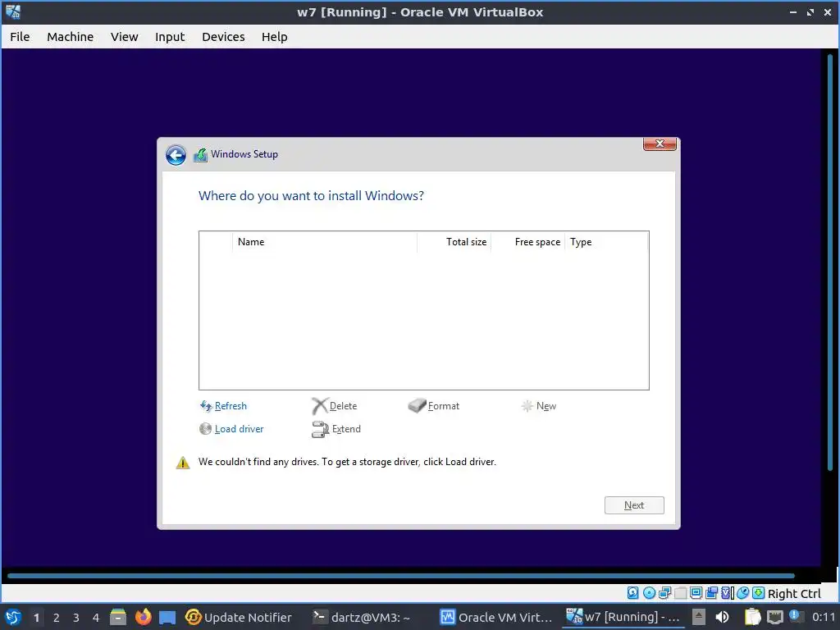840x630 pixels.
Task: Click the Extend option
Action: click(336, 429)
